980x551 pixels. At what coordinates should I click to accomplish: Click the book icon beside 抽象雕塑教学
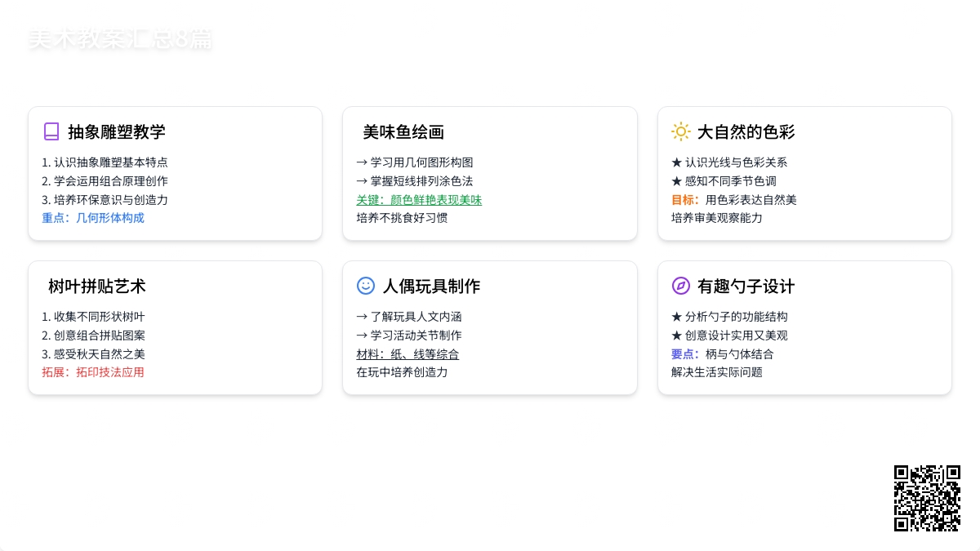pos(51,131)
